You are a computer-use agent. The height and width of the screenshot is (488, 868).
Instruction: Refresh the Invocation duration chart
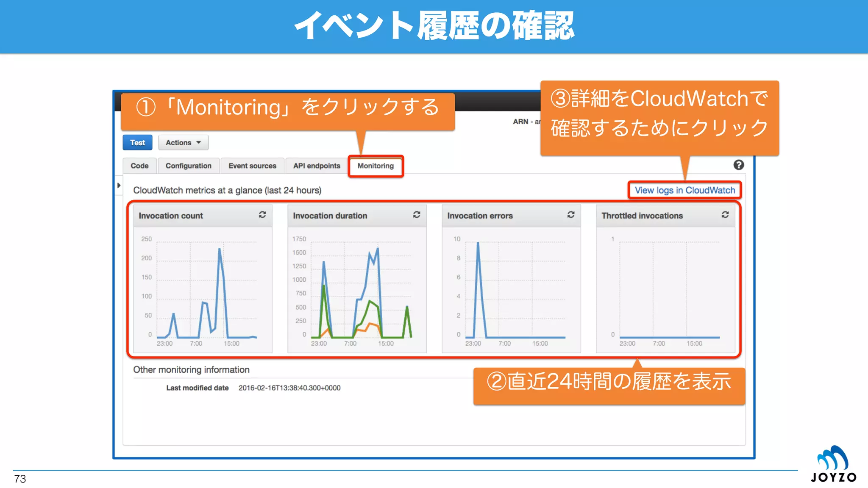(x=417, y=215)
